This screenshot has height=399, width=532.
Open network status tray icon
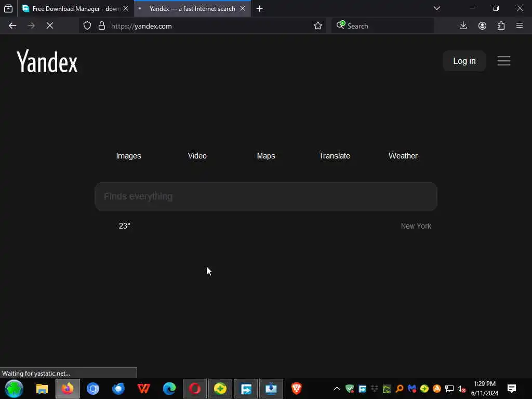449,389
